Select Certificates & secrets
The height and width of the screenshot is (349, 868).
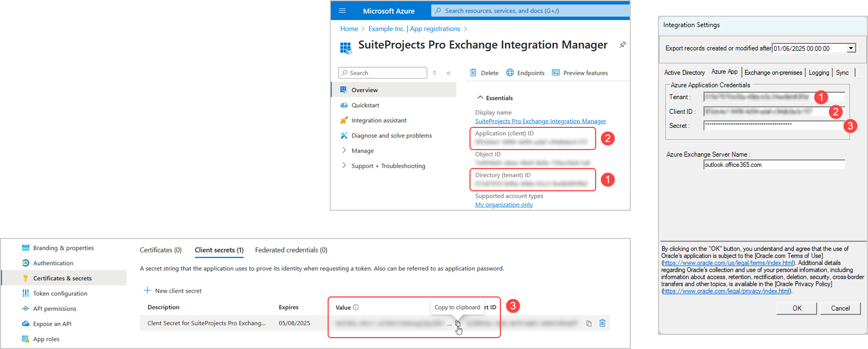point(64,279)
